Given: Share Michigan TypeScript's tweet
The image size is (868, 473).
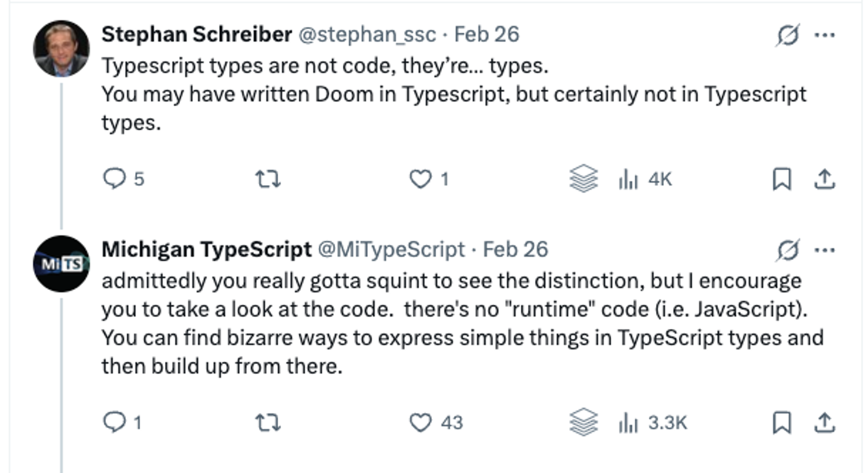Looking at the screenshot, I should 825,422.
